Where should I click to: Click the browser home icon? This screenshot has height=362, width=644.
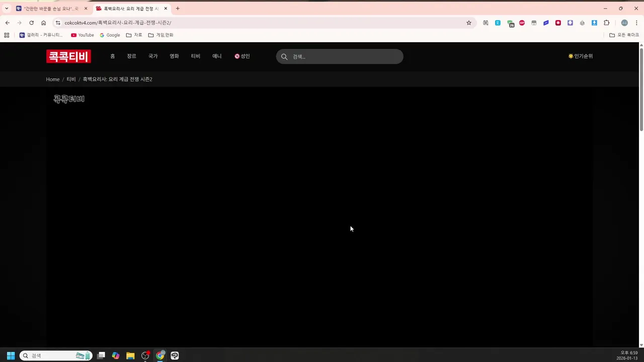pyautogui.click(x=43, y=23)
